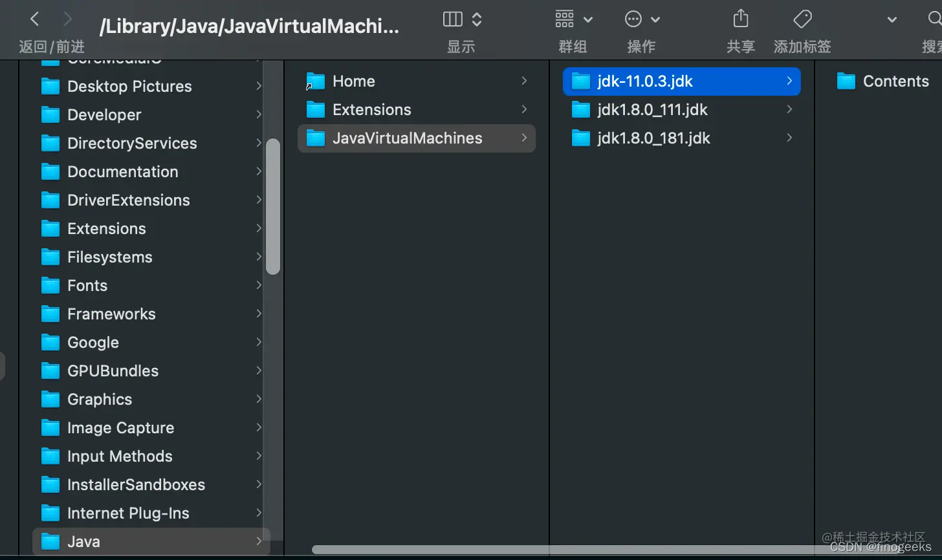Click the JavaVirtualMachines folder icon
This screenshot has width=942, height=560.
315,138
